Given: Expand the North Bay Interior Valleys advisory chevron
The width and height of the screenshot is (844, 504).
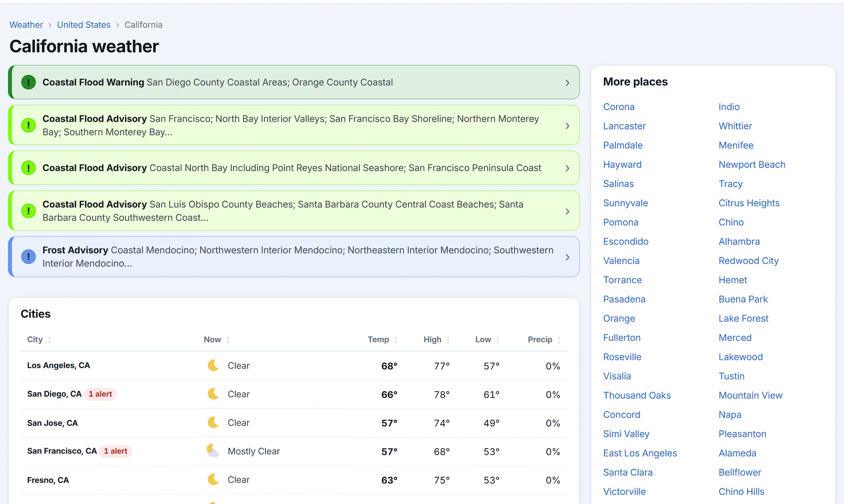Looking at the screenshot, I should tap(567, 126).
